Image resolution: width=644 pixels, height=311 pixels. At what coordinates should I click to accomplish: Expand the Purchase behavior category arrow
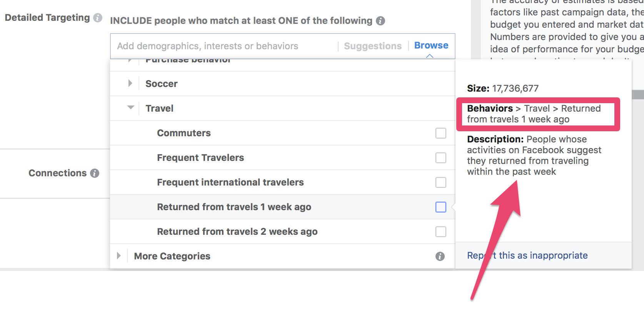(130, 60)
